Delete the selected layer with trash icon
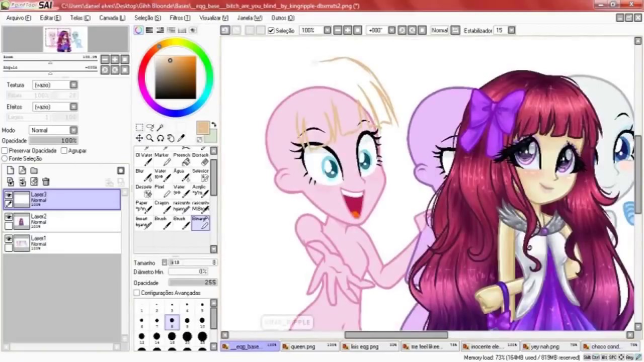The height and width of the screenshot is (362, 644). point(46,182)
